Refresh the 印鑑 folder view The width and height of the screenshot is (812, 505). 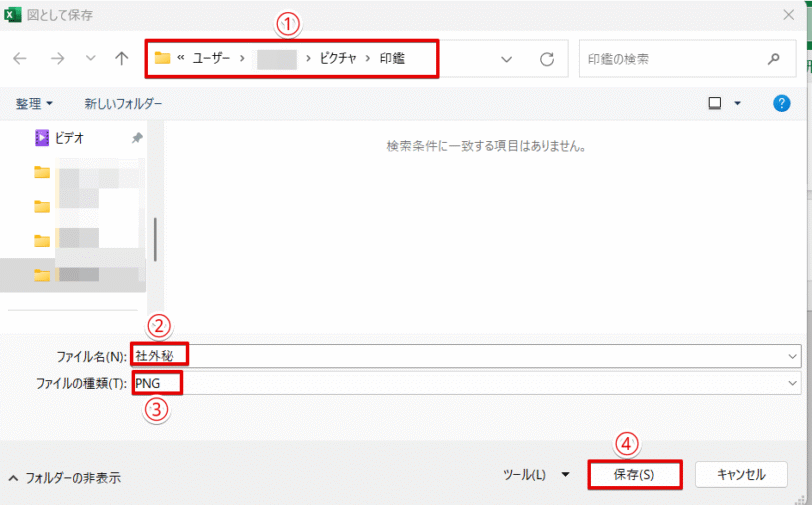(547, 59)
